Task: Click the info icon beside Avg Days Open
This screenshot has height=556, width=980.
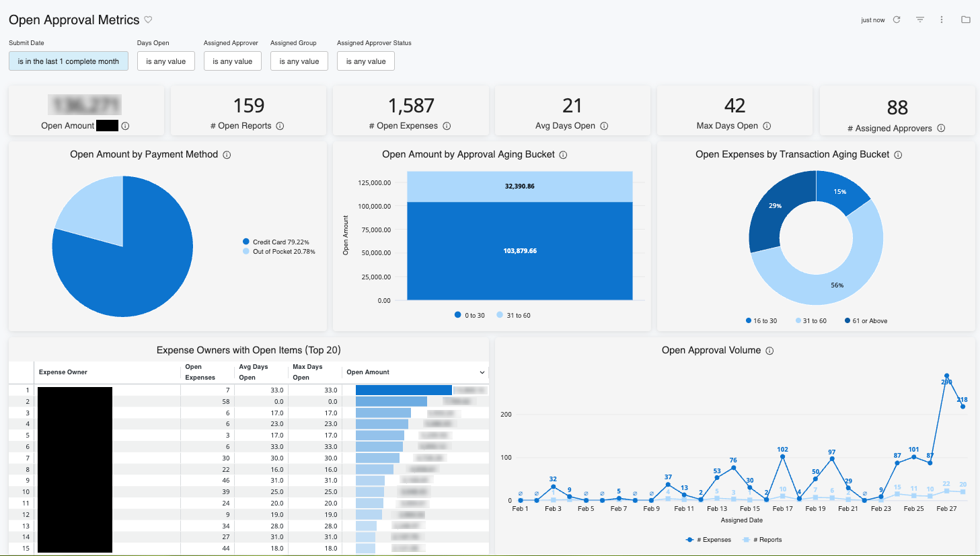Action: point(604,126)
